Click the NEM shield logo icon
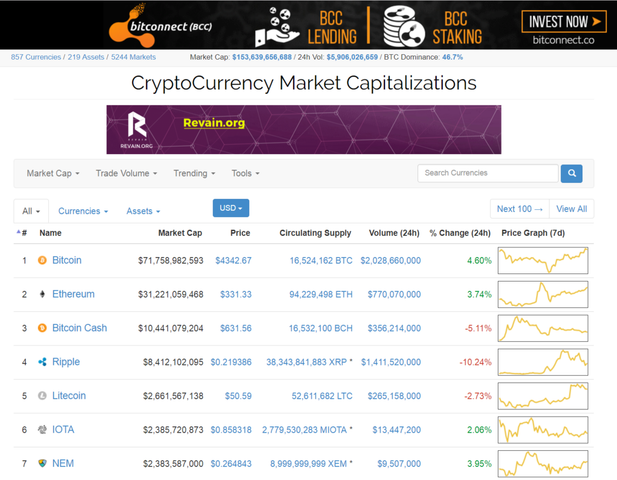This screenshot has height=480, width=617. coord(42,463)
